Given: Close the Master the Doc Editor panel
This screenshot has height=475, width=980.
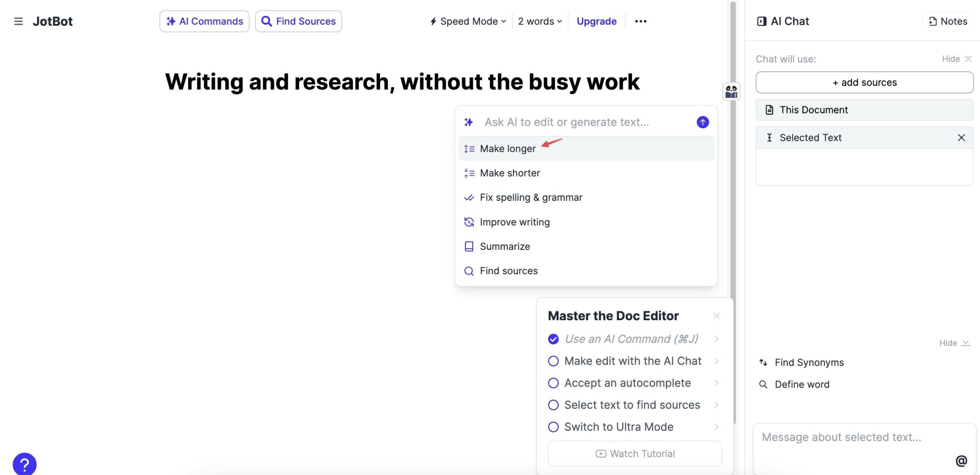Looking at the screenshot, I should click(717, 316).
